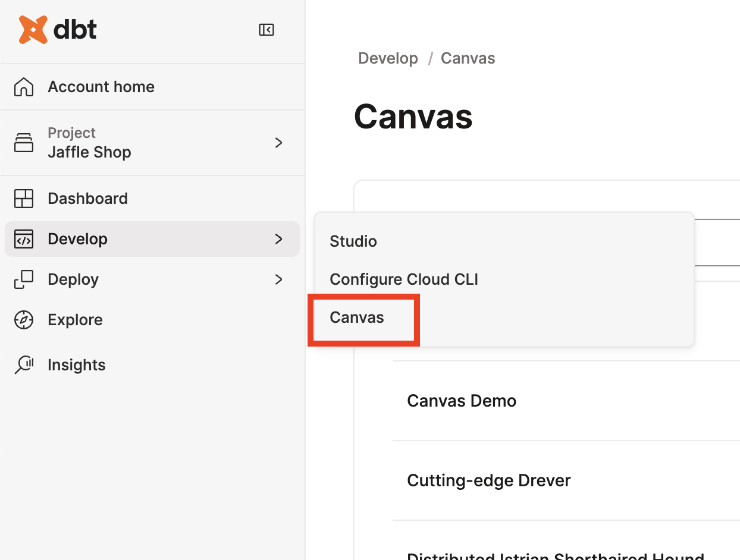This screenshot has height=560, width=740.
Task: Open the Cutting-edge Drever canvas
Action: pyautogui.click(x=488, y=480)
